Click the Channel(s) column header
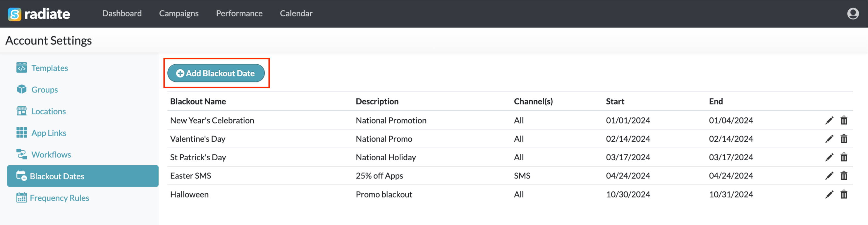868x225 pixels. tap(533, 102)
